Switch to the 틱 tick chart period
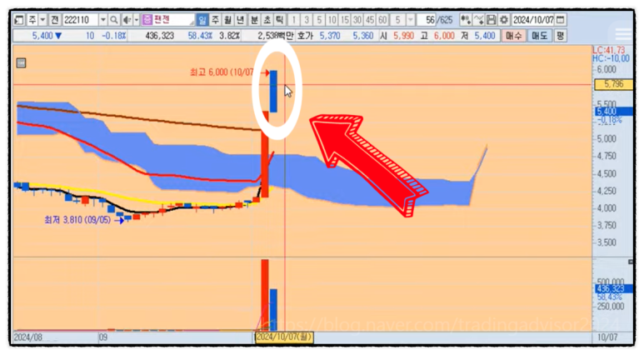This screenshot has width=644, height=355. tap(280, 20)
